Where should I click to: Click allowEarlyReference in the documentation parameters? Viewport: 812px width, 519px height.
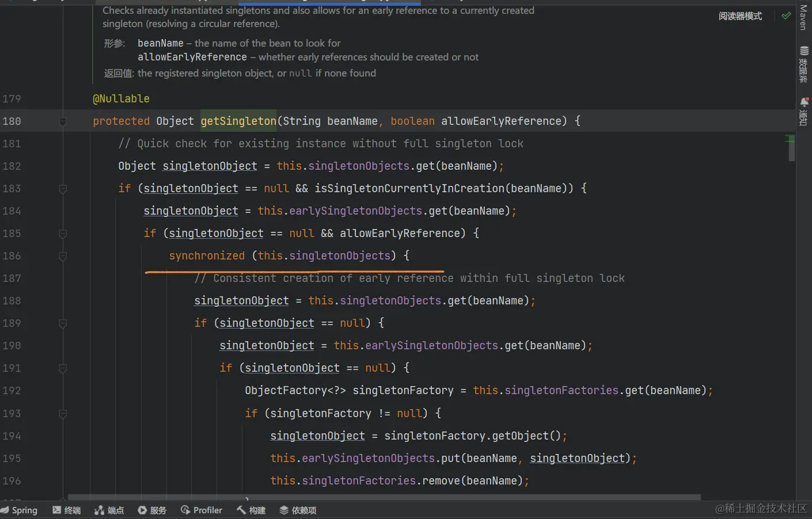click(192, 58)
